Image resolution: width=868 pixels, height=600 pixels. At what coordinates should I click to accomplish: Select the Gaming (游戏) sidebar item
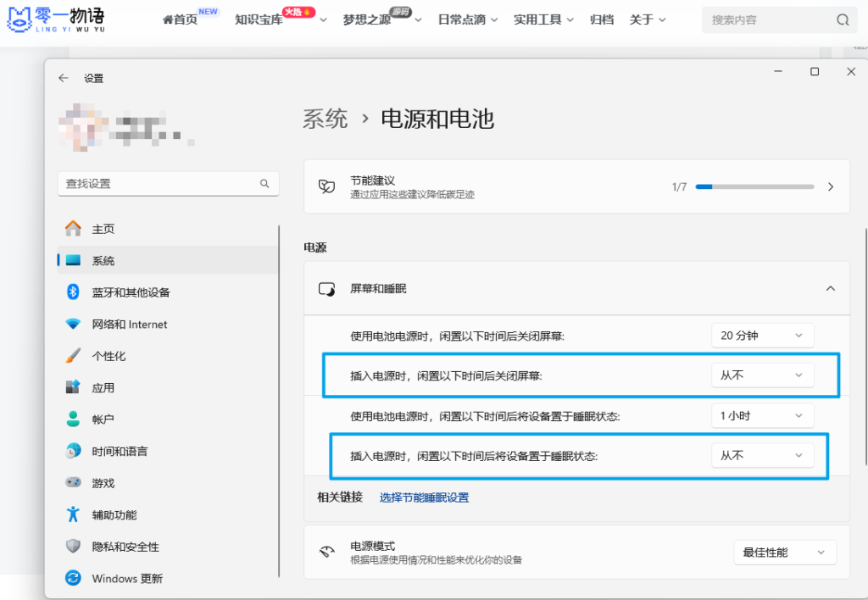103,483
